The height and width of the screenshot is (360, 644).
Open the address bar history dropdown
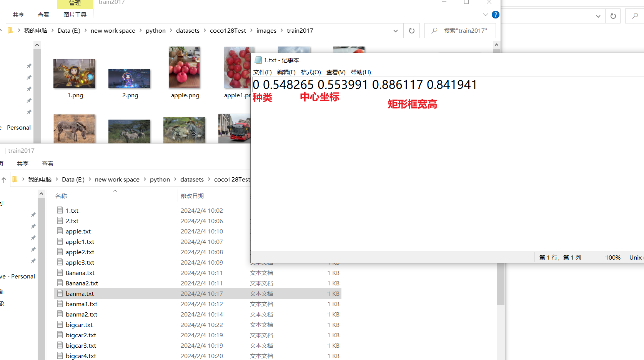coord(395,30)
